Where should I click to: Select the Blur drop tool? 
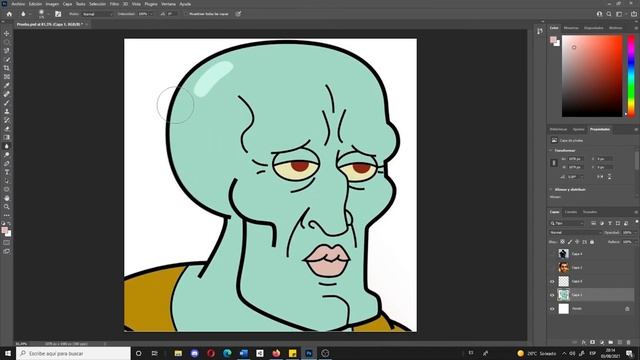[7, 146]
